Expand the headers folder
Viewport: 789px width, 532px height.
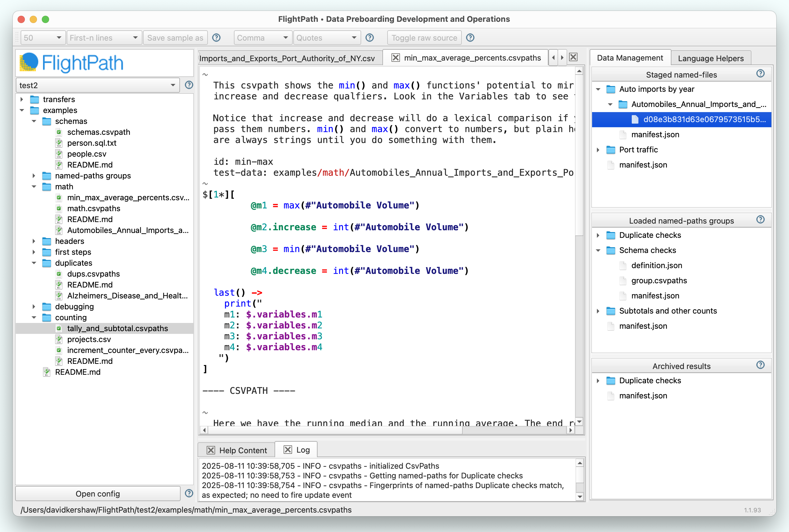(x=34, y=241)
